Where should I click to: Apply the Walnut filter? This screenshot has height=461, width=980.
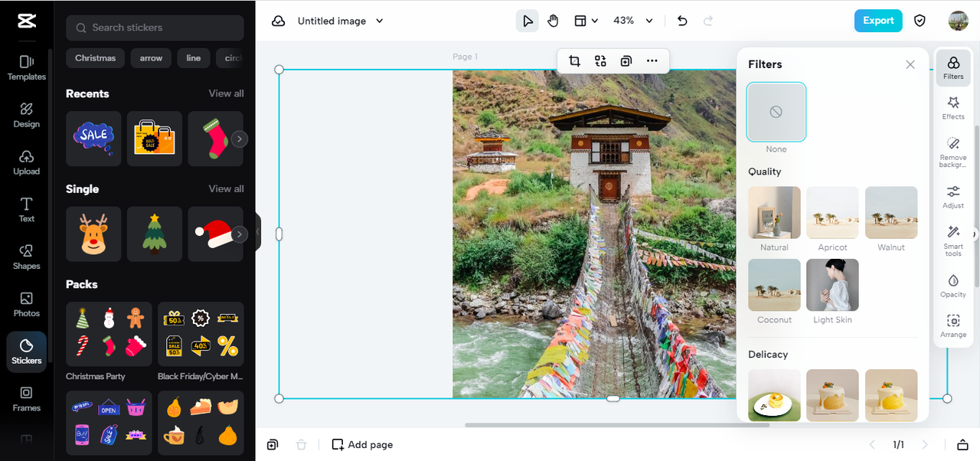[891, 213]
